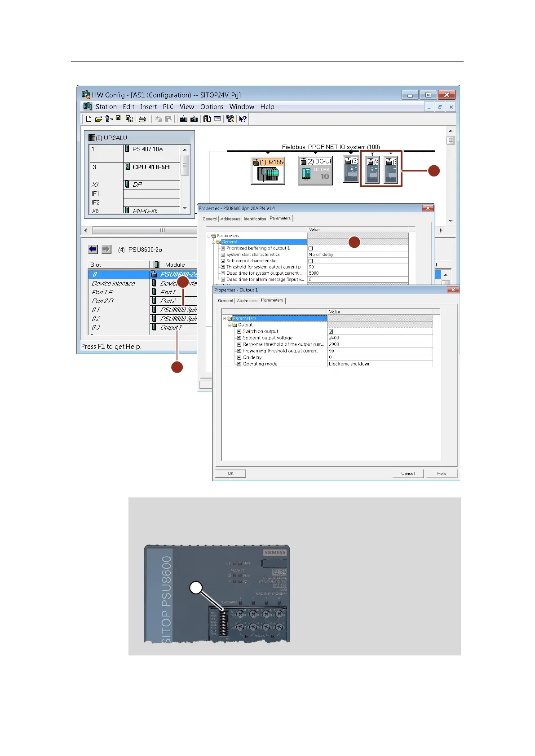Click the blue back arrow above slot table
This screenshot has height=756, width=535.
tap(93, 249)
